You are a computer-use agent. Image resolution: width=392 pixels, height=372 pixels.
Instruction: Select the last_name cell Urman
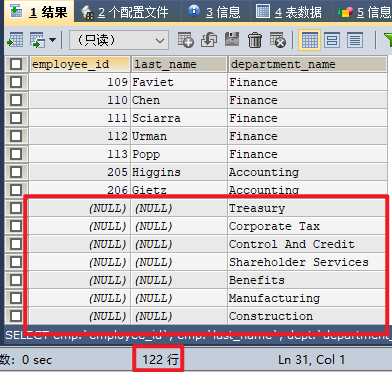click(179, 136)
